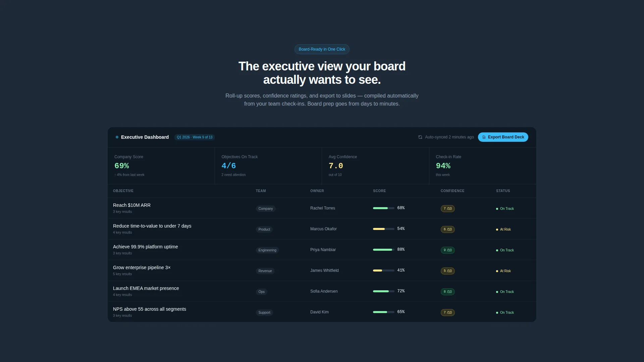Click the Grow enterprise pipeline score bar at 41%
This screenshot has height=362, width=644.
pos(383,270)
